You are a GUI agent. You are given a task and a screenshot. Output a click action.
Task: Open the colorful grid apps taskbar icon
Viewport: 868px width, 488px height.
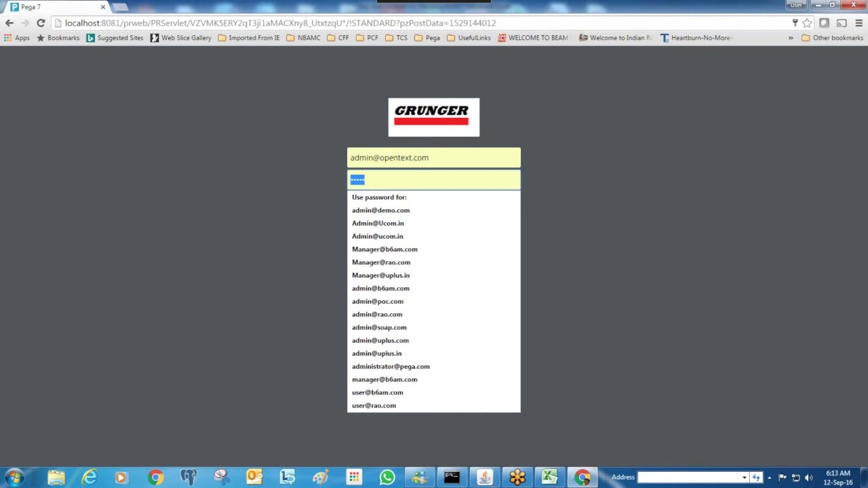pos(353,477)
